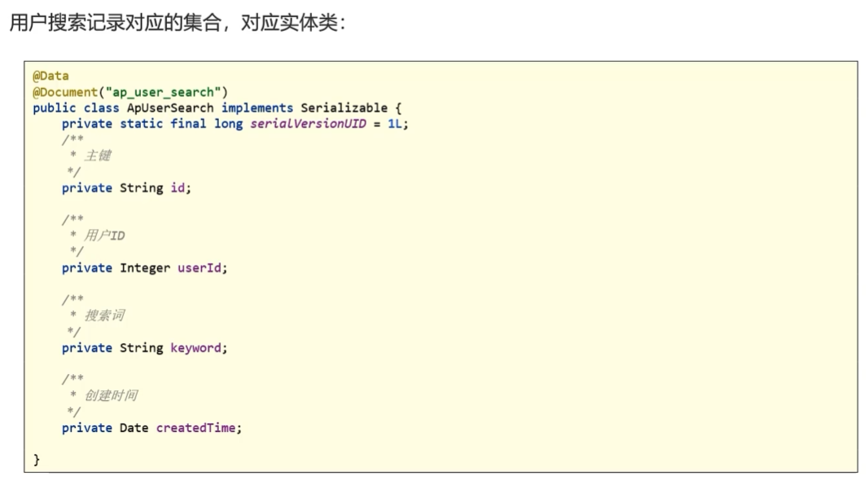Click the heading 用户搜索记录对应的集合
The image size is (868, 480).
[x=115, y=23]
